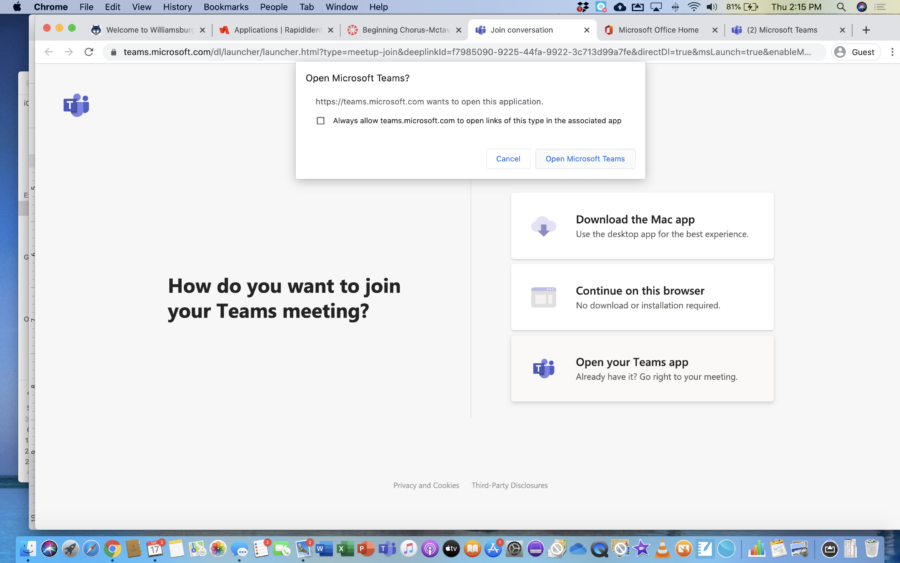Click the Teams icon in Open your Teams app
Screen dimensions: 900x563
tap(543, 368)
